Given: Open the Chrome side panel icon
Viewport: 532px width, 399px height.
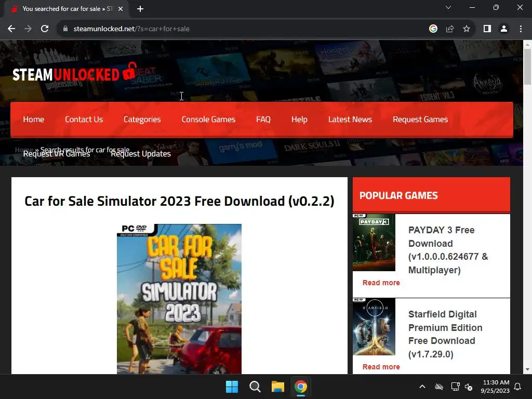Looking at the screenshot, I should click(x=487, y=29).
